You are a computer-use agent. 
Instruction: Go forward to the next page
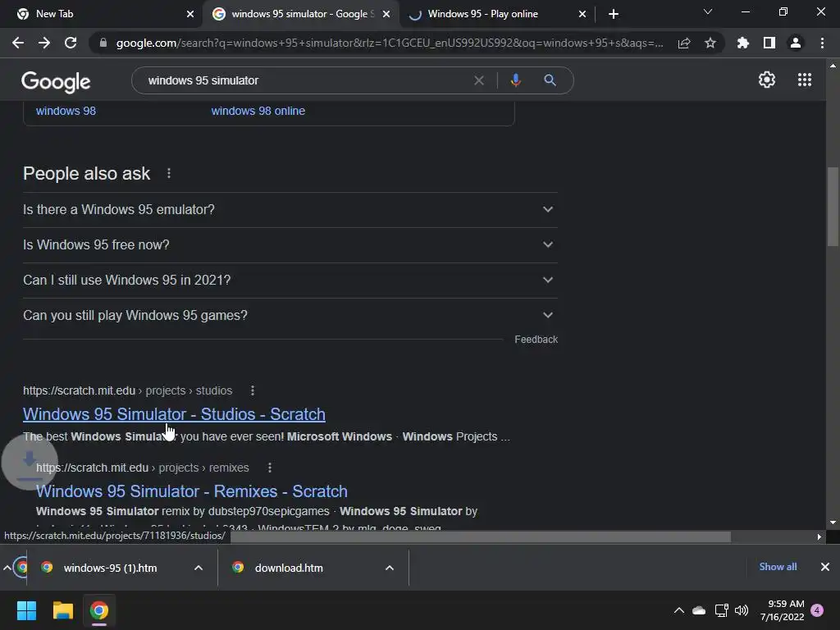[x=44, y=43]
